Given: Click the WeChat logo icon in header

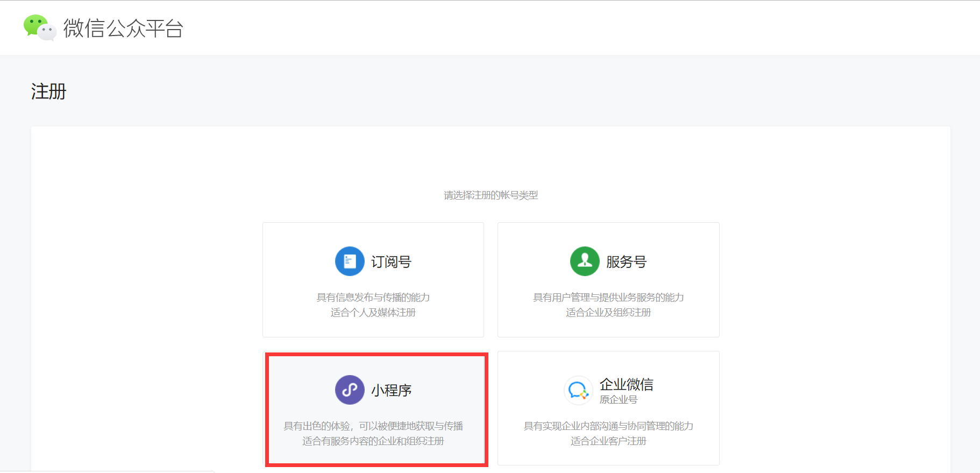Looking at the screenshot, I should (40, 27).
